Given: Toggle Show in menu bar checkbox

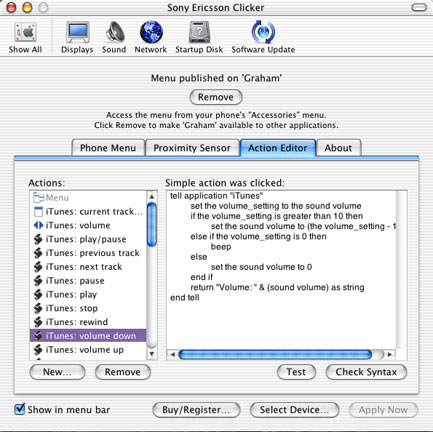Looking at the screenshot, I should click(x=20, y=409).
